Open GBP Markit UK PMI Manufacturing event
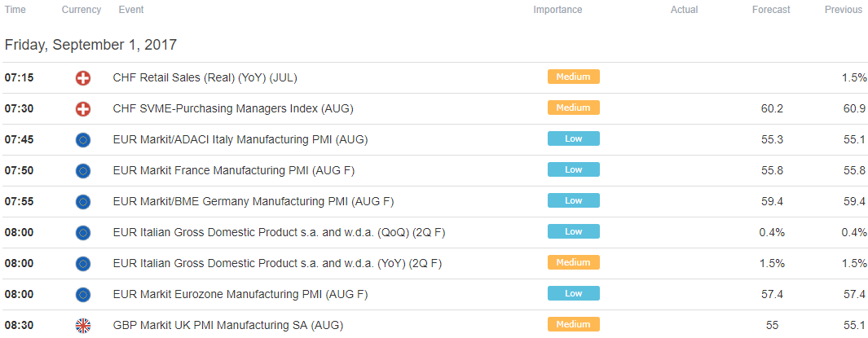This screenshot has height=338, width=868. [x=227, y=326]
